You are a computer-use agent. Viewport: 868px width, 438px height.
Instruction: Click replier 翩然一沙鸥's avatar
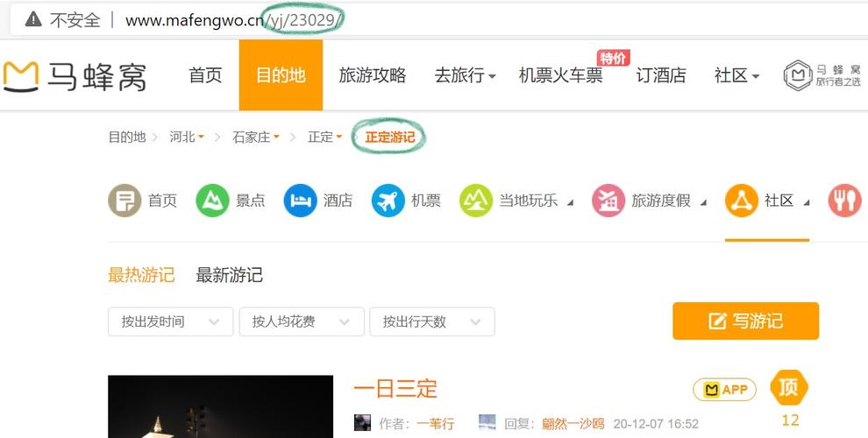[x=487, y=422]
